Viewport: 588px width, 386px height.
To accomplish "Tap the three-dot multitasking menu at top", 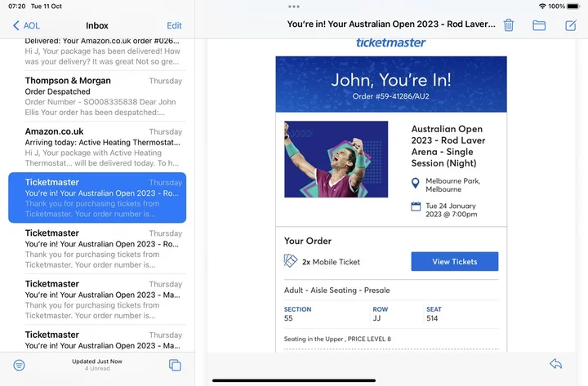I will coord(294,7).
